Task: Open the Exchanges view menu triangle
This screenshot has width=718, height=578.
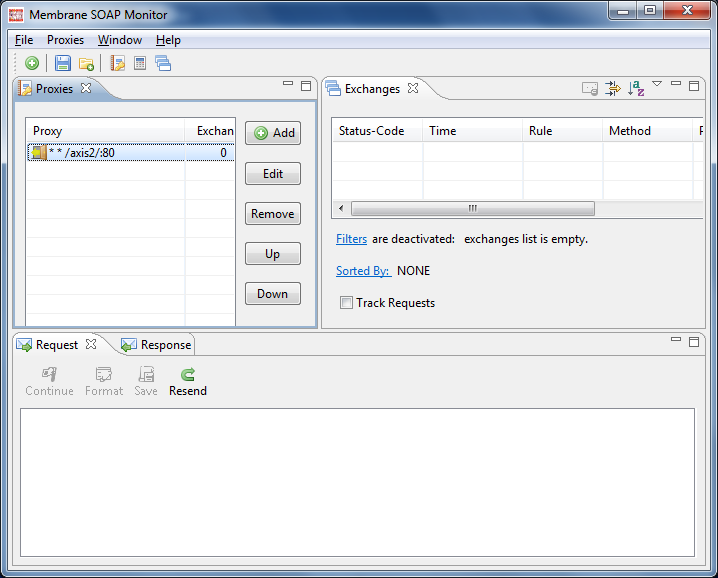Action: 657,84
